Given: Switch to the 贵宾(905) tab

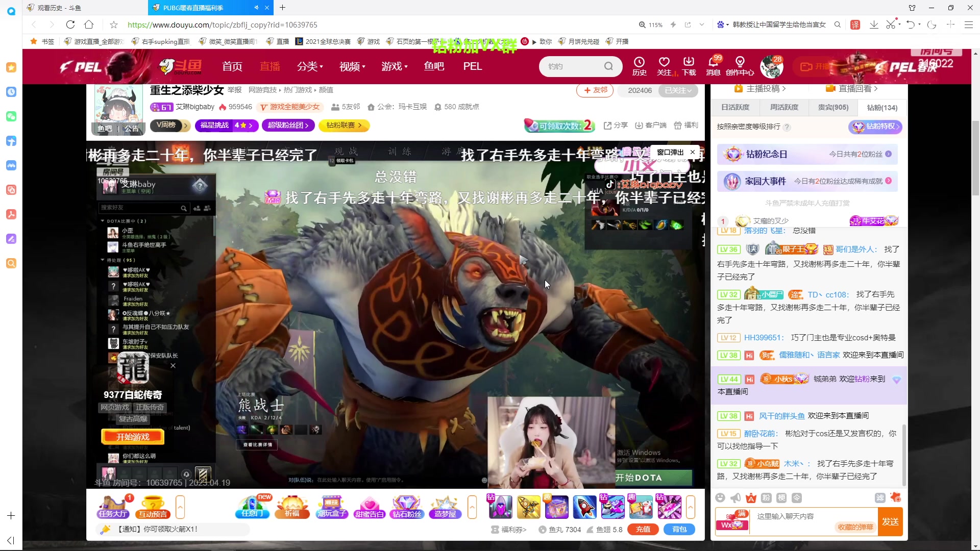Looking at the screenshot, I should tap(833, 108).
